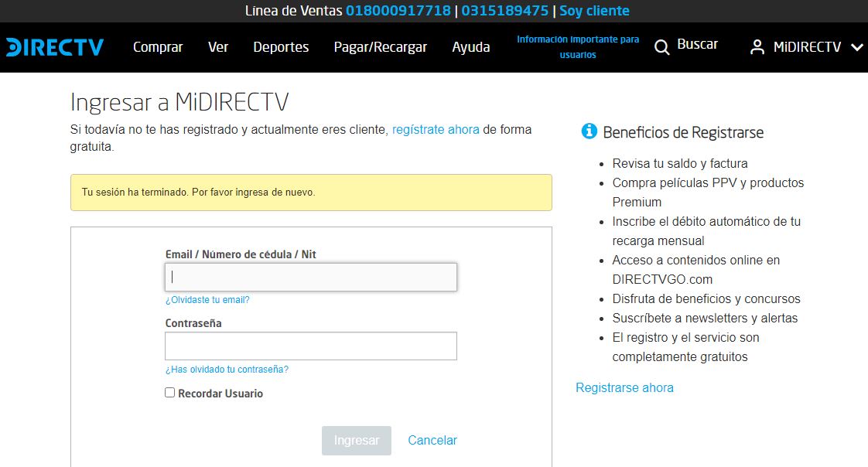The image size is (868, 467).
Task: Click the 'Disfruta de beneficios y concursos' item
Action: coord(706,298)
